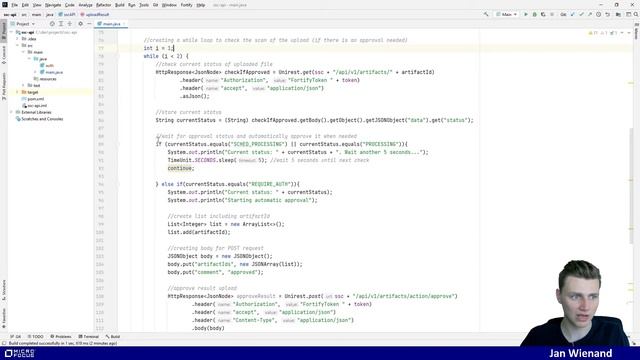Open Git history clock icon
Screen dimensions: 640x360
point(598,14)
